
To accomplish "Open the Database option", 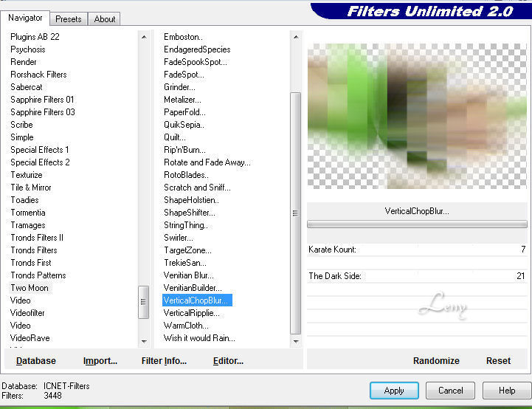I will 36,361.
